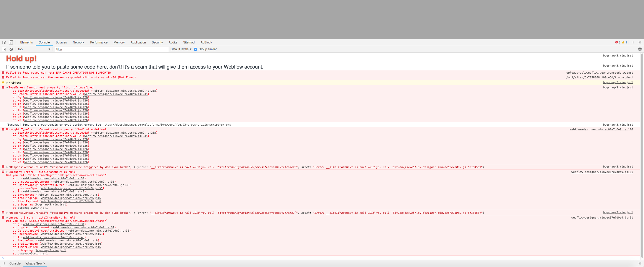Click the 'Hold up!' warning heading

click(21, 59)
